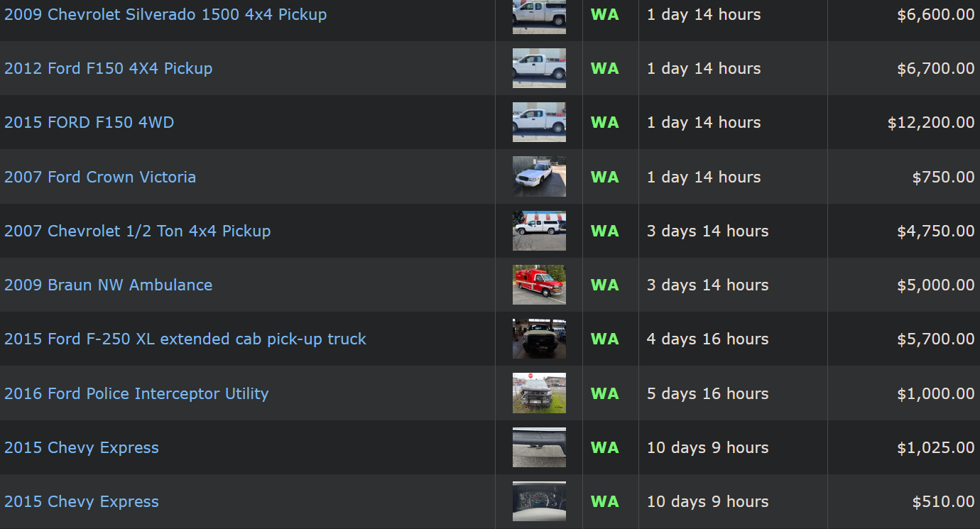Open the 2009 Braun NW Ambulance listing
This screenshot has width=980, height=529.
pos(108,285)
